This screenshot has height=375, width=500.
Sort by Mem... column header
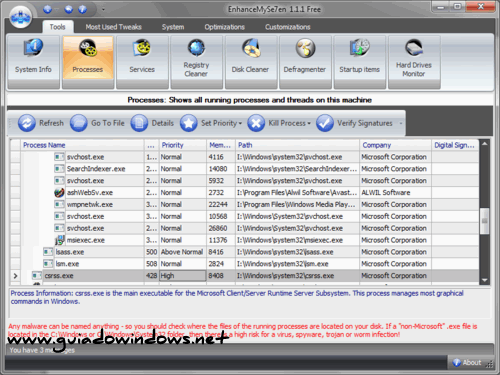click(x=221, y=145)
